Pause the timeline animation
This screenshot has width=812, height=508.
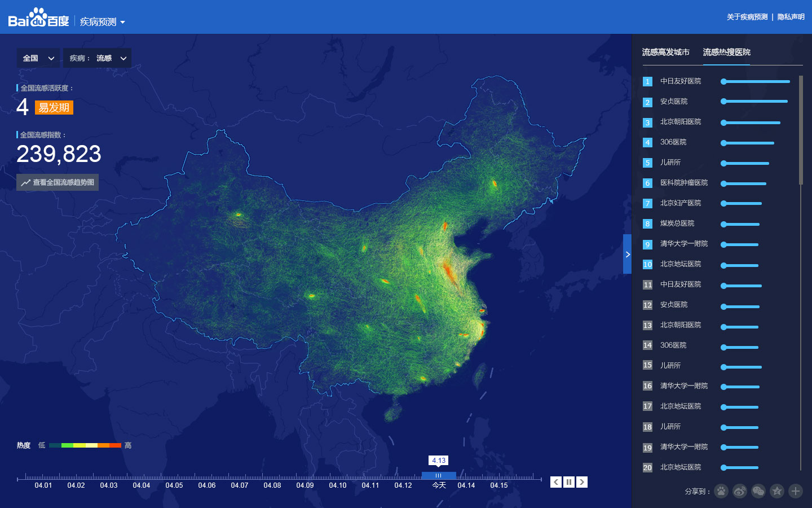[x=569, y=482]
